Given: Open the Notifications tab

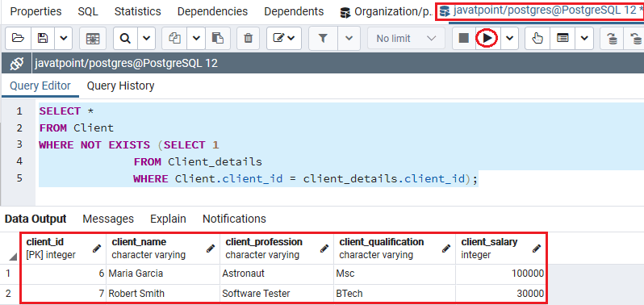Looking at the screenshot, I should click(234, 219).
